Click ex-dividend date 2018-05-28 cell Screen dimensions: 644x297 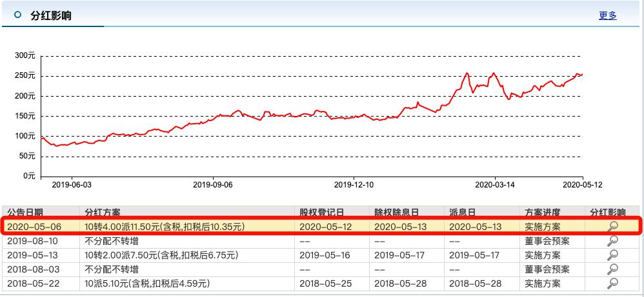click(401, 283)
